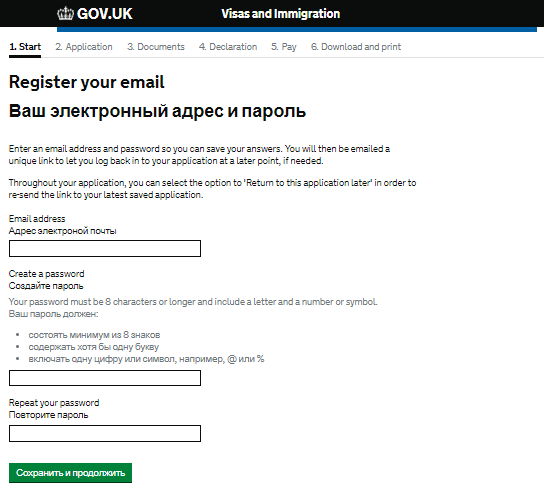Click the 'Register your email' heading
Viewport: 544px width, 489px height.
87,83
